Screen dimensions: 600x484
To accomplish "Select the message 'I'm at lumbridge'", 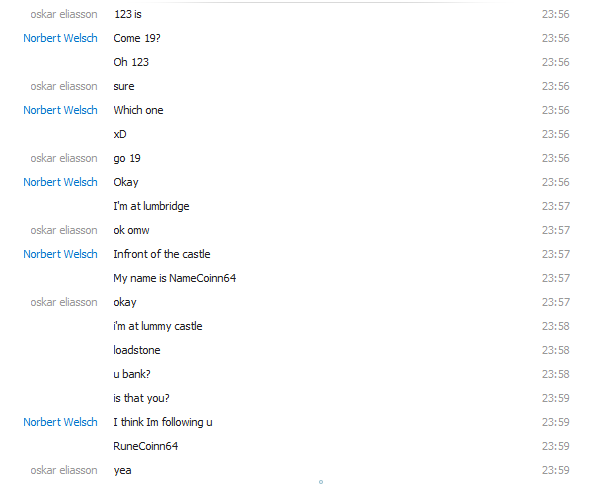I will point(151,206).
